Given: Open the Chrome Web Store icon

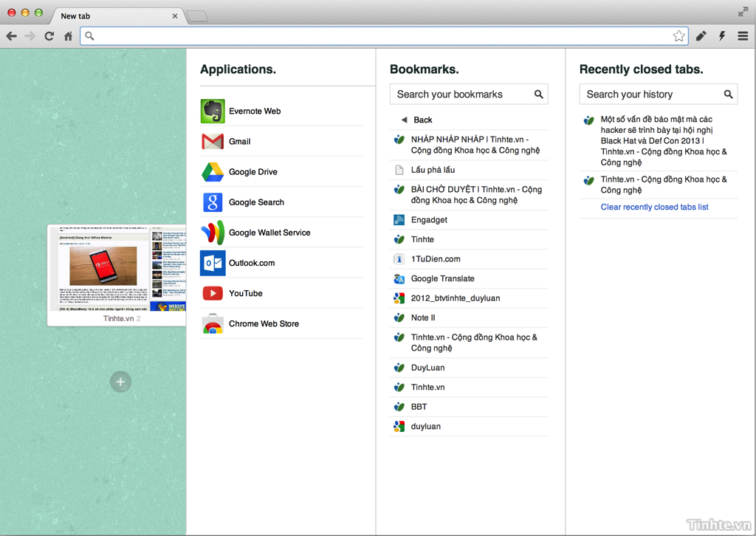Looking at the screenshot, I should [x=213, y=324].
